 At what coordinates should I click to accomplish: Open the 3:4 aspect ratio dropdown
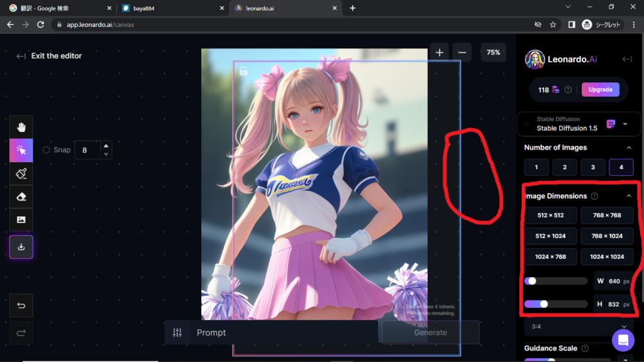(x=623, y=327)
